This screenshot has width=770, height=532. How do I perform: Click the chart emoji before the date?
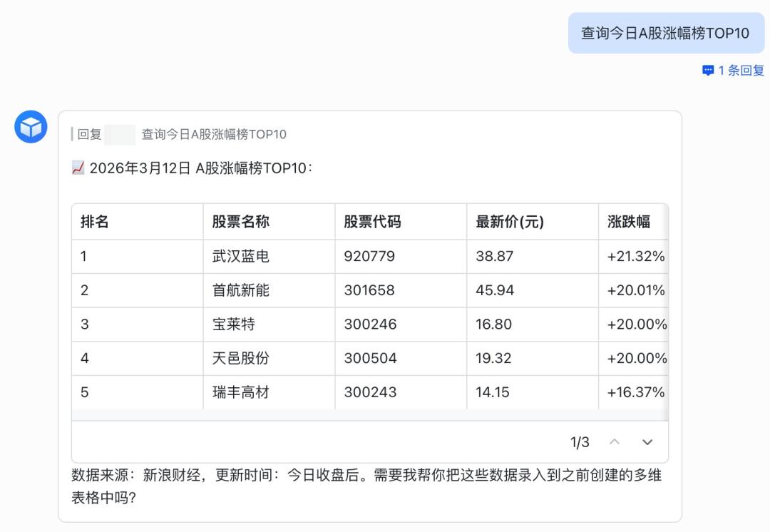pyautogui.click(x=78, y=168)
